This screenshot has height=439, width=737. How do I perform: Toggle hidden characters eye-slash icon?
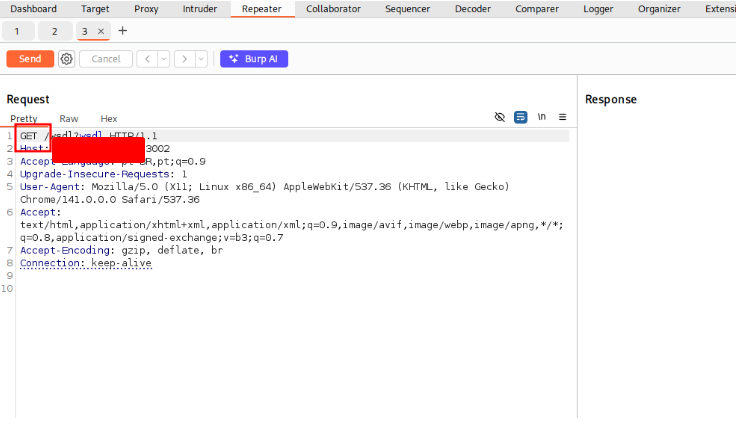[500, 117]
